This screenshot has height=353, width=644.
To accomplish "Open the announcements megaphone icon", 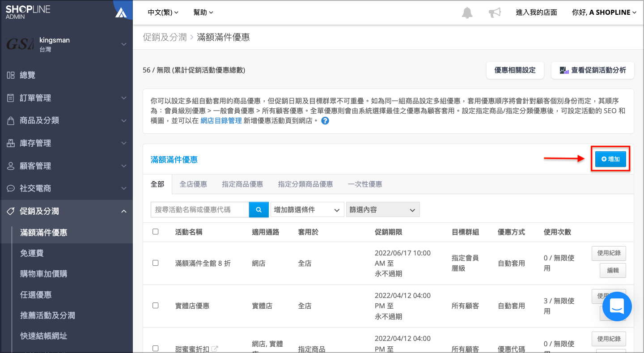I will tap(495, 13).
